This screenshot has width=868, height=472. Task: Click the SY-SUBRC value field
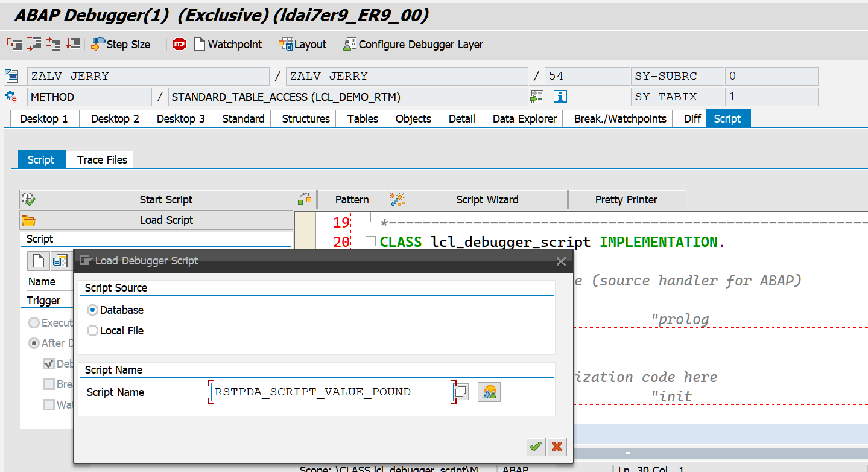tap(771, 76)
